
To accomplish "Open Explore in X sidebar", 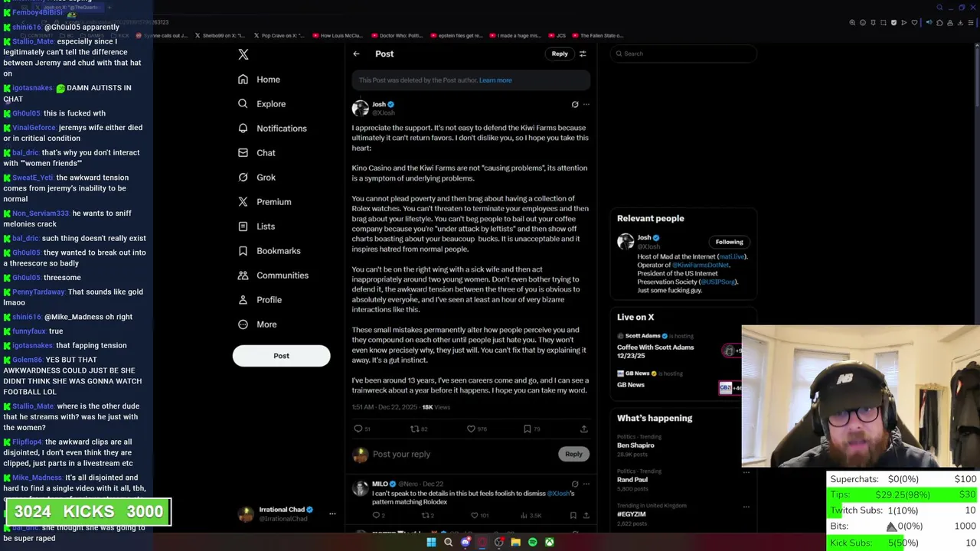I will pos(262,104).
